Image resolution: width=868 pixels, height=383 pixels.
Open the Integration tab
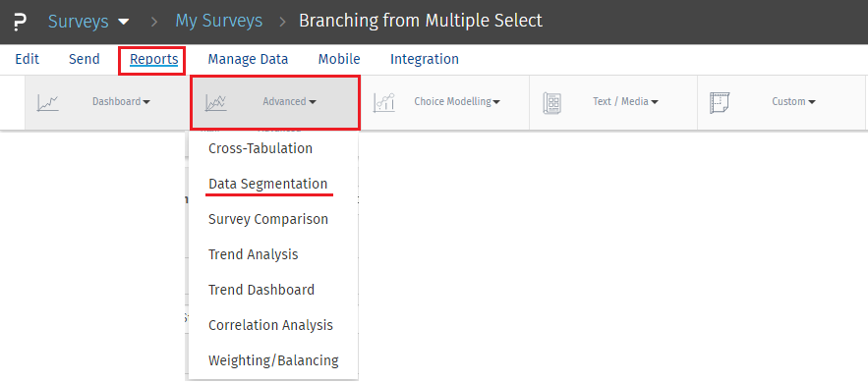(425, 59)
